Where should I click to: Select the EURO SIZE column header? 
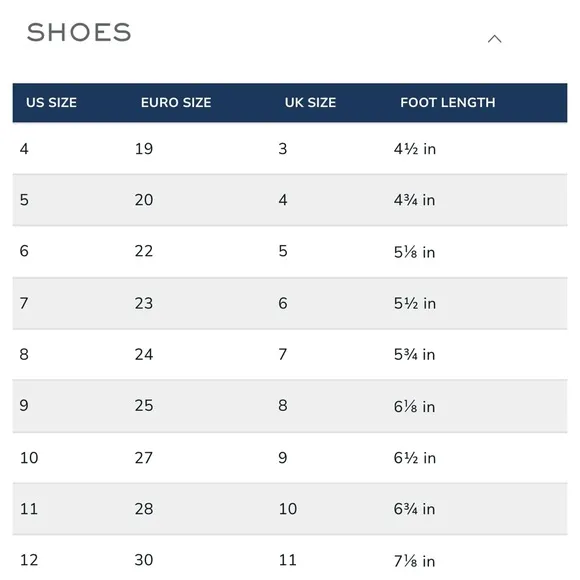pos(176,102)
